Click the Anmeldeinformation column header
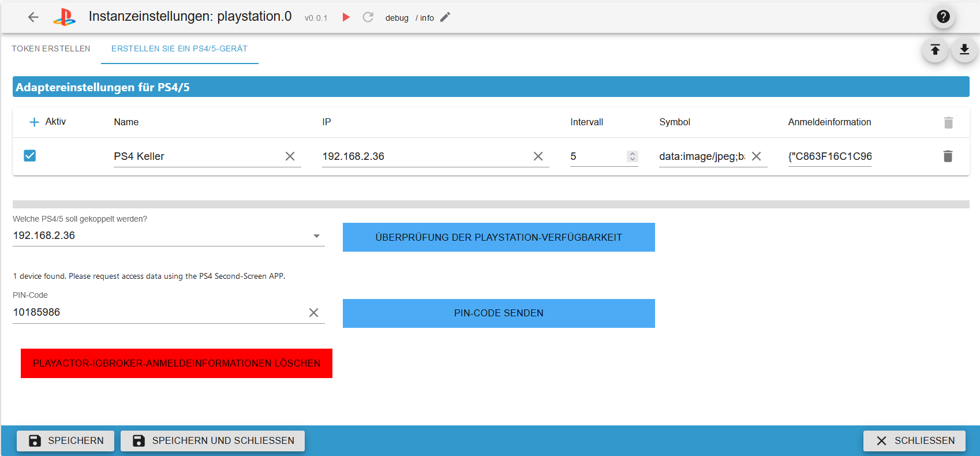Screen dimensions: 980x456 (830, 122)
